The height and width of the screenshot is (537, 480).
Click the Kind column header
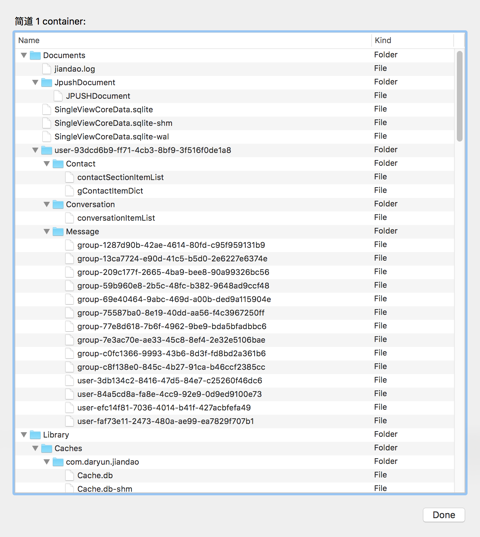click(413, 40)
